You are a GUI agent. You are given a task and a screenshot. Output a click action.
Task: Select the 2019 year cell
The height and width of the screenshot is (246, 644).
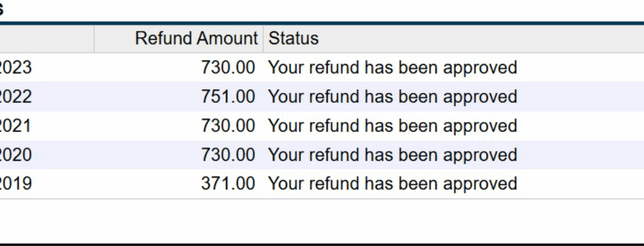pyautogui.click(x=16, y=183)
